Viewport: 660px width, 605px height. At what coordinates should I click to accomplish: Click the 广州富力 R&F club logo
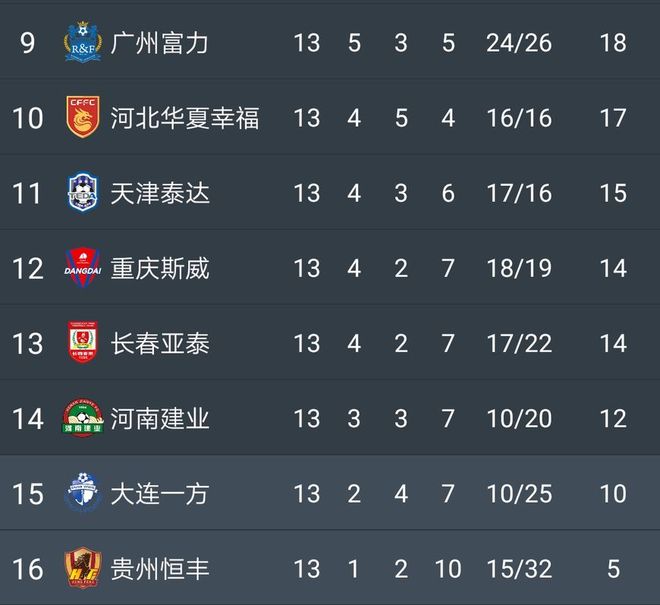click(x=82, y=43)
